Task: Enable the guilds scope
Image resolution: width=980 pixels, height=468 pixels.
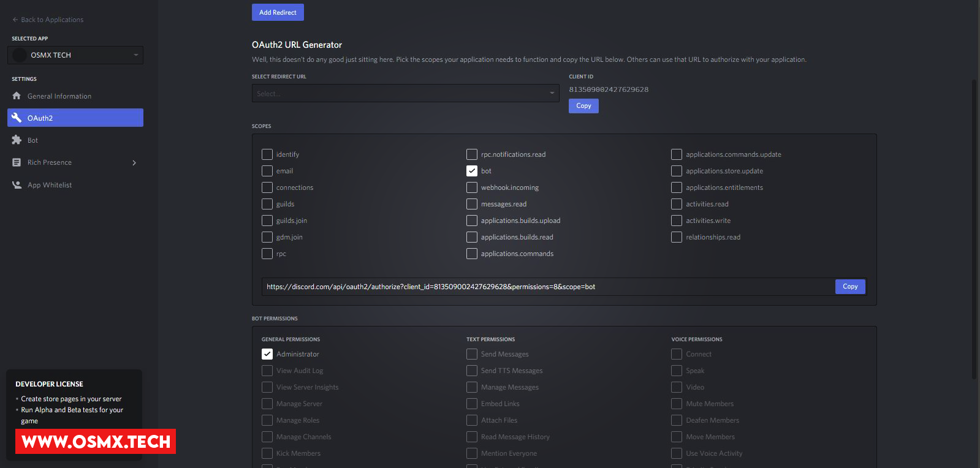Action: [x=267, y=204]
